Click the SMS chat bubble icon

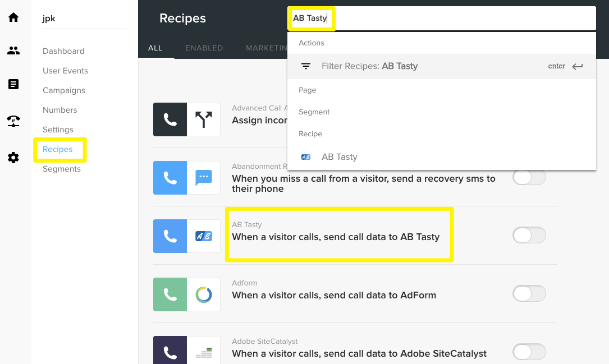pyautogui.click(x=204, y=178)
